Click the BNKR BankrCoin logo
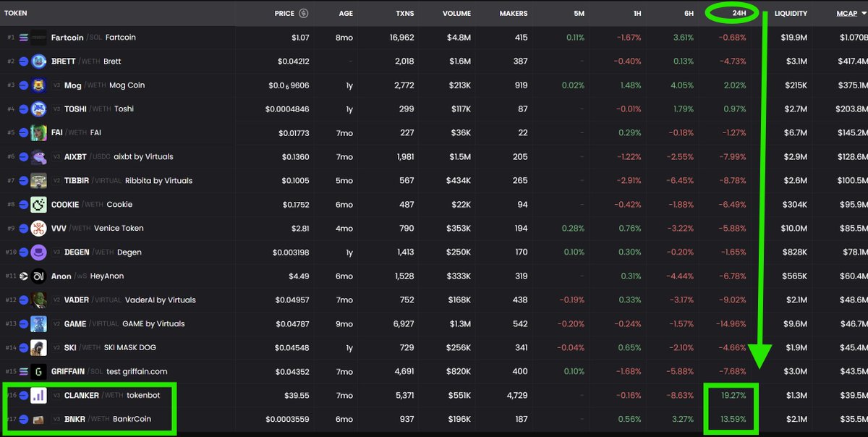This screenshot has width=868, height=437. coord(39,420)
